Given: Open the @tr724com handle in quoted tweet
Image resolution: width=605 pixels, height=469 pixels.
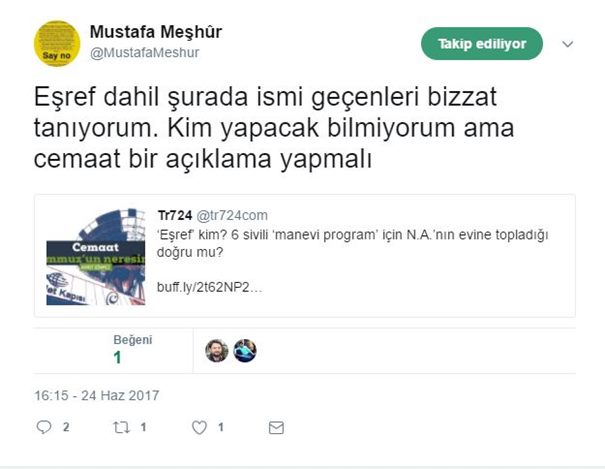Looking at the screenshot, I should tap(232, 215).
